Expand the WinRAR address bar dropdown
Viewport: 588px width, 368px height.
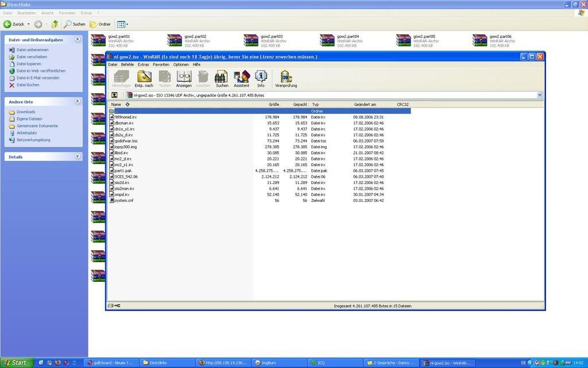point(540,95)
